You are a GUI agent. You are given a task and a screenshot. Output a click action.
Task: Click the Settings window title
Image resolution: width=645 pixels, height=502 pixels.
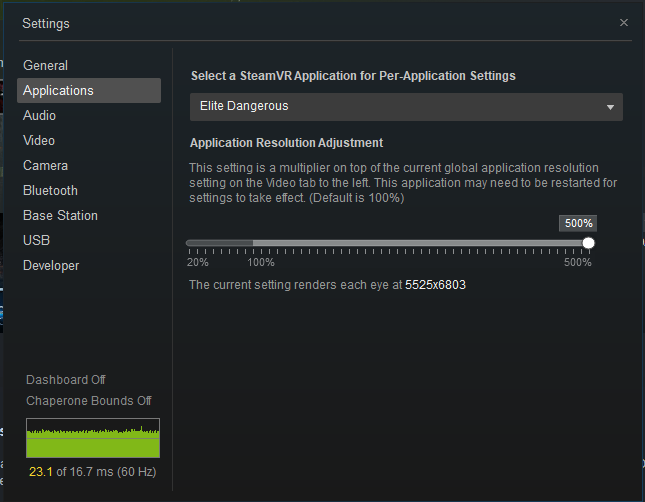[x=46, y=23]
